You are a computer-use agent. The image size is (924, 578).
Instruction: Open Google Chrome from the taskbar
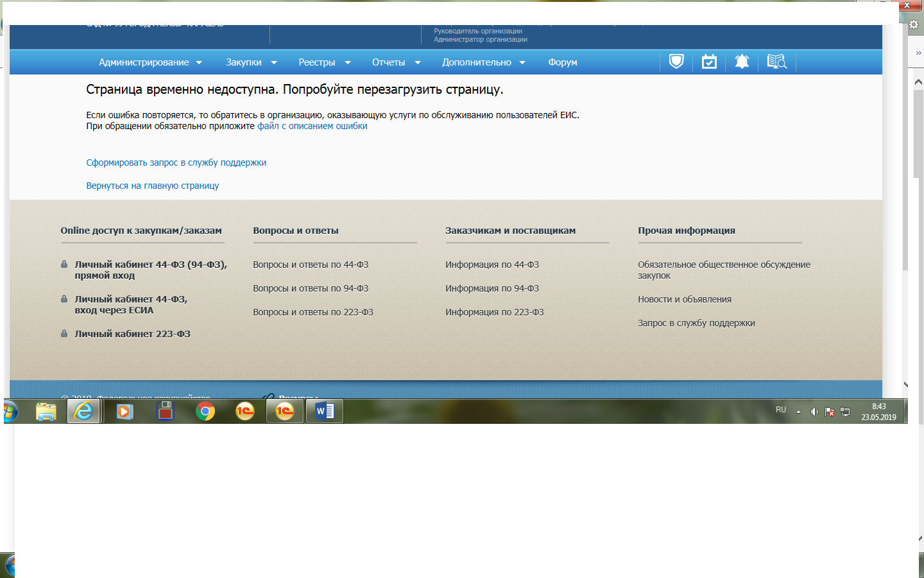click(x=205, y=411)
